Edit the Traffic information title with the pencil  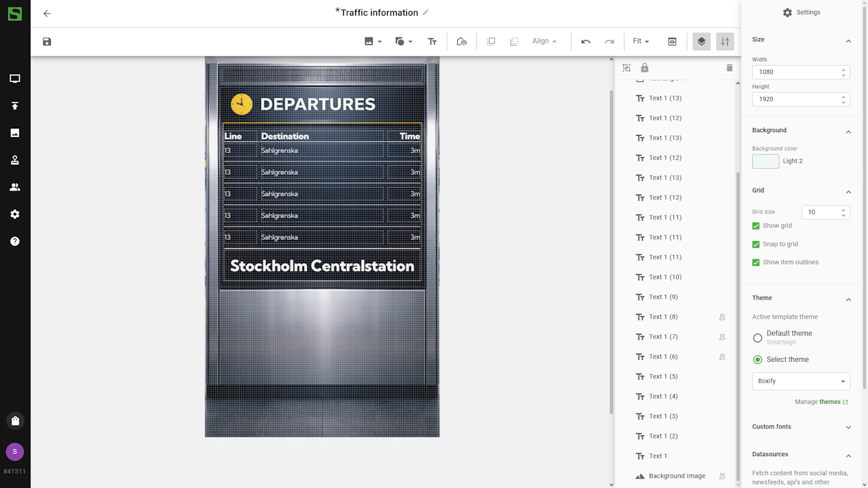(426, 12)
